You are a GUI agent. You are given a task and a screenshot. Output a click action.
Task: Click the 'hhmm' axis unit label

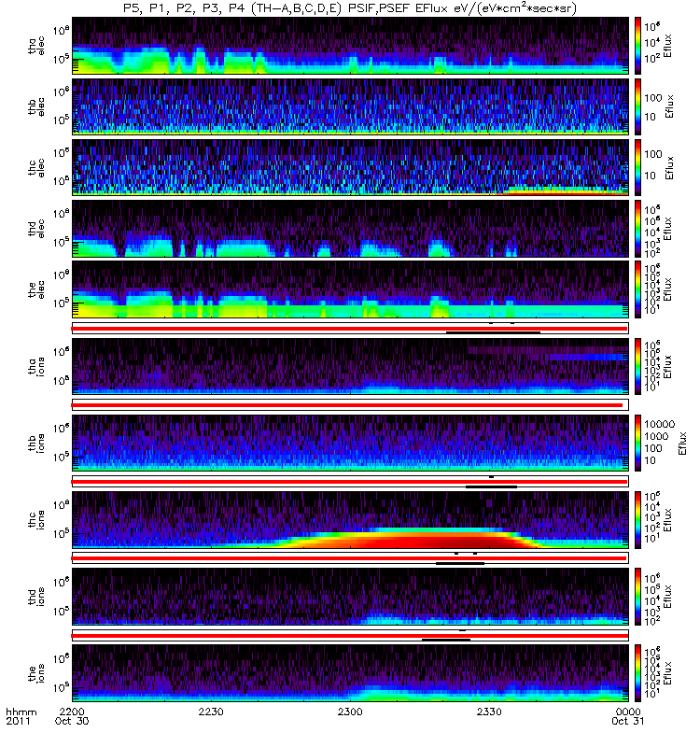pos(21,712)
